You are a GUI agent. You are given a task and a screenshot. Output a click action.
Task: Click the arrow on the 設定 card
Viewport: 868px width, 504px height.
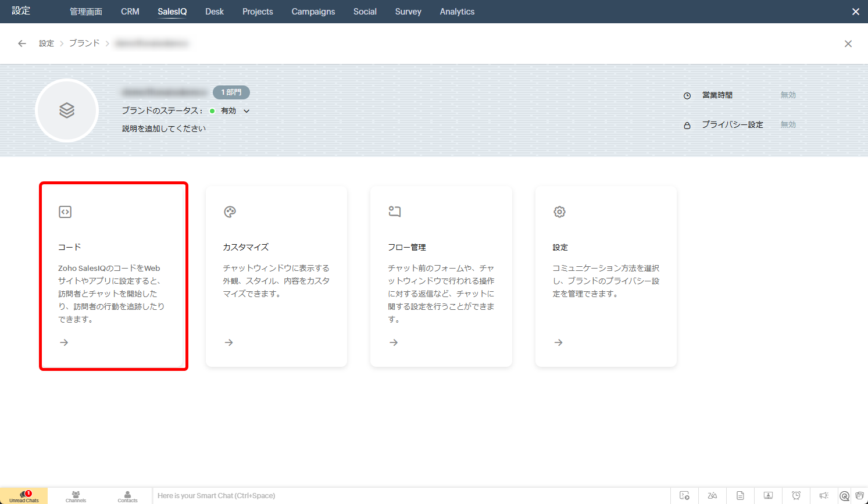559,342
